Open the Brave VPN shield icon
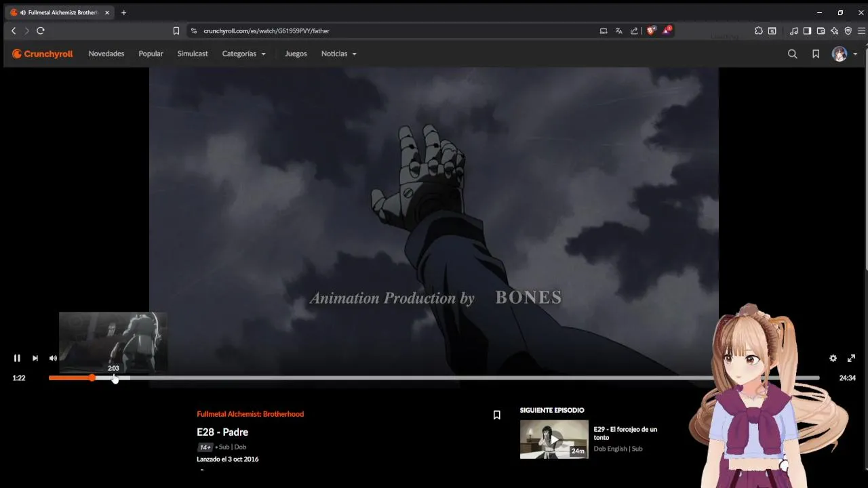This screenshot has height=488, width=868. [848, 30]
